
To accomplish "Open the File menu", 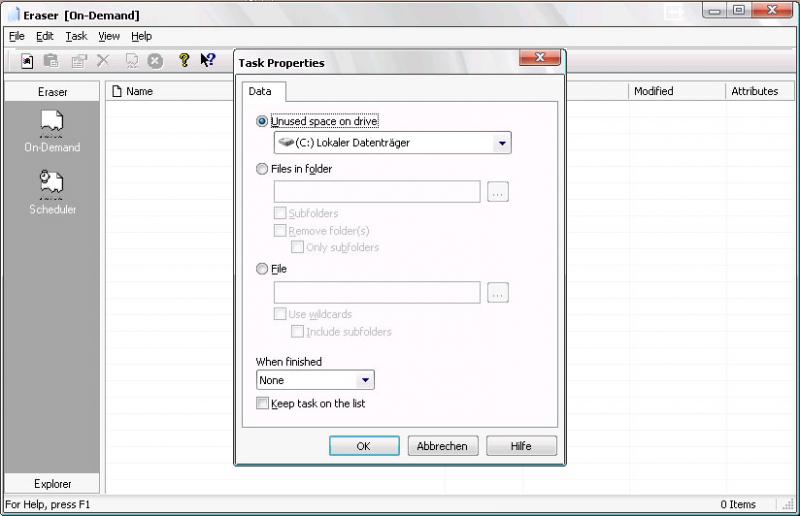I will click(16, 36).
